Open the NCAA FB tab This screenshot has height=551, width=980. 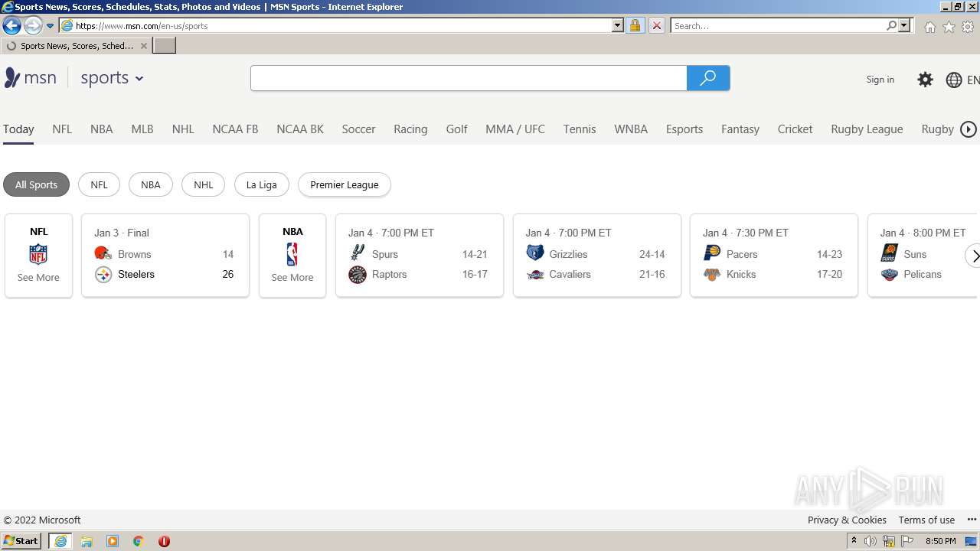235,129
